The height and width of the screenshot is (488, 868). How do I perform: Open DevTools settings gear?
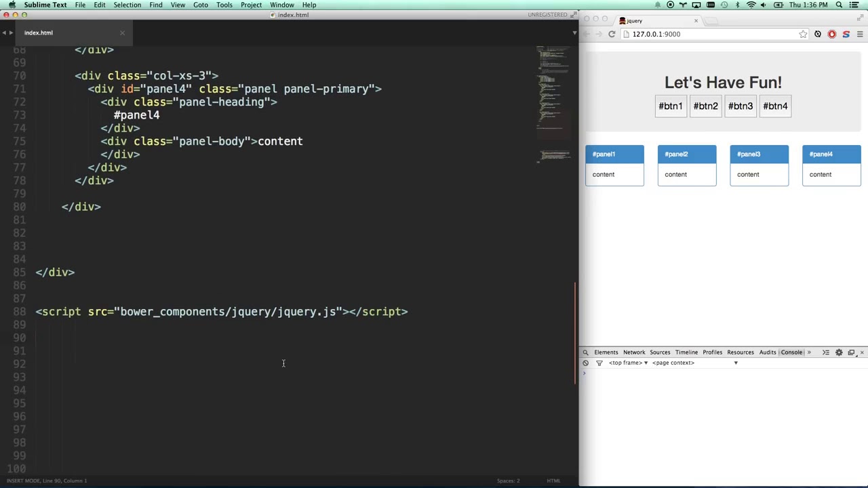[x=839, y=352]
